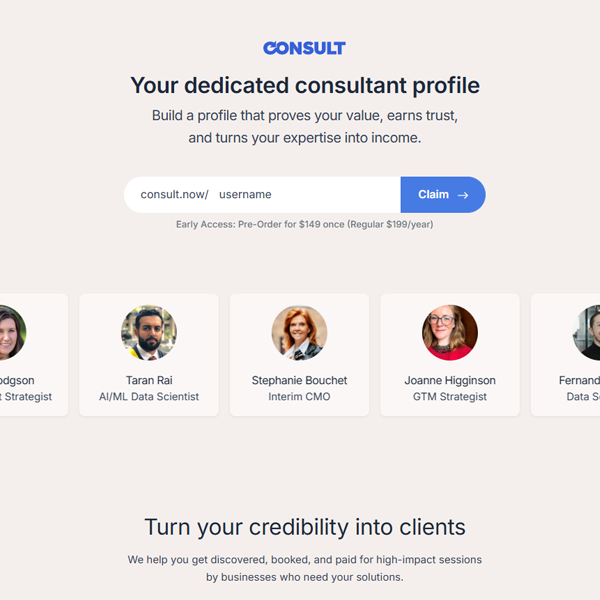Click the consult.now/ prefix label
600x600 pixels.
coord(174,195)
